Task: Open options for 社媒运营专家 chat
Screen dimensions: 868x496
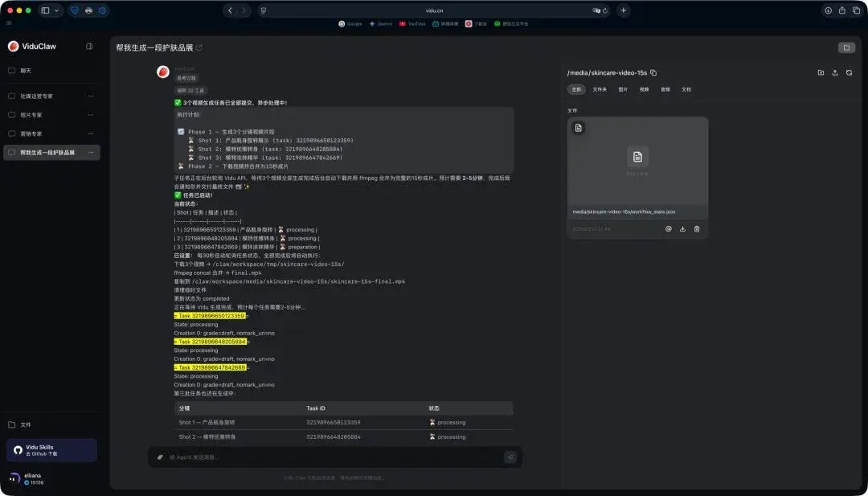Action: click(91, 96)
